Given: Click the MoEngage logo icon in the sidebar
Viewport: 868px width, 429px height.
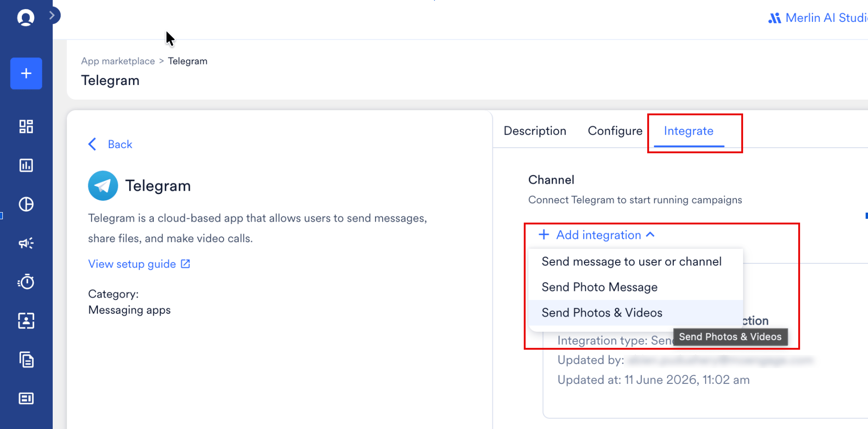Looking at the screenshot, I should [26, 18].
